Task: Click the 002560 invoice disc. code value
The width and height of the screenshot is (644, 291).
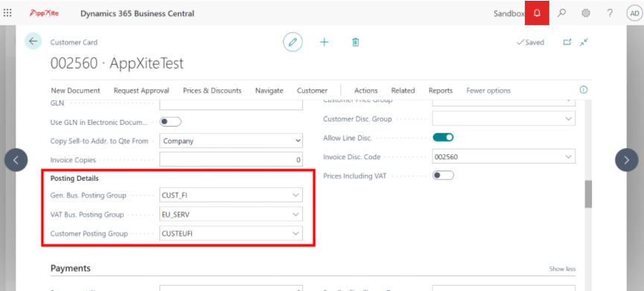Action: point(447,157)
